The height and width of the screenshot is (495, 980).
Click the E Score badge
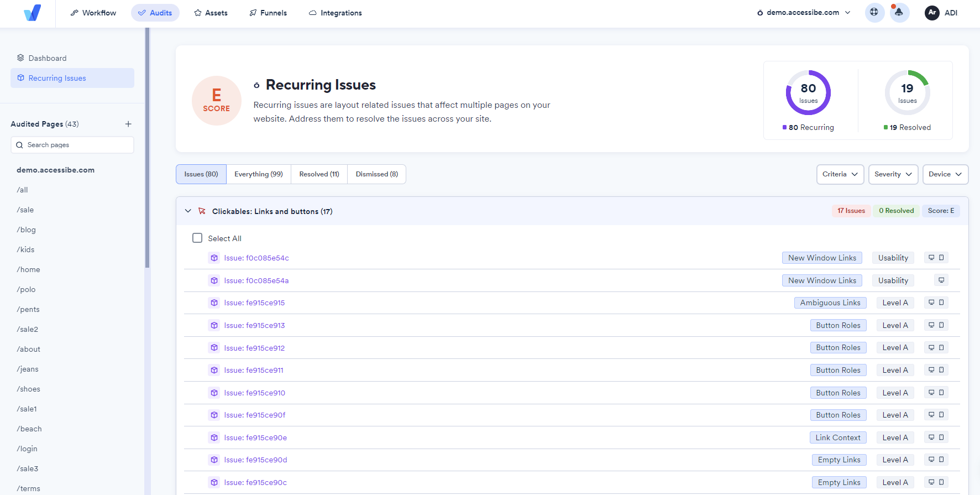pos(217,101)
